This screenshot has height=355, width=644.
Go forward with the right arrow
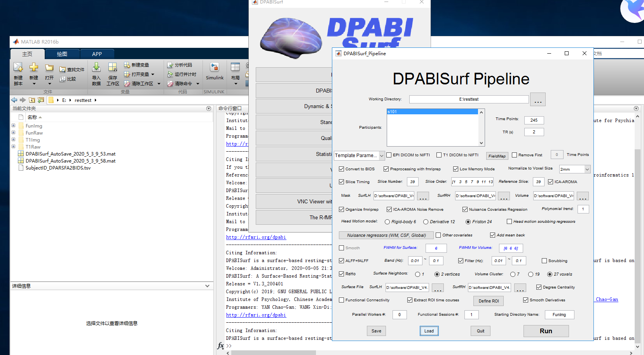tap(23, 100)
